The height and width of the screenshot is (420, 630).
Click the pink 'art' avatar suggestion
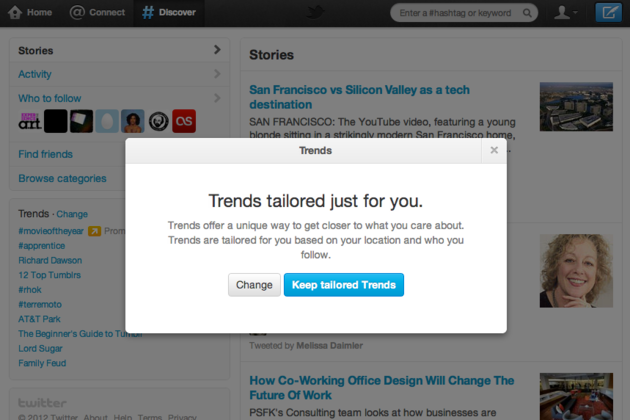[30, 121]
